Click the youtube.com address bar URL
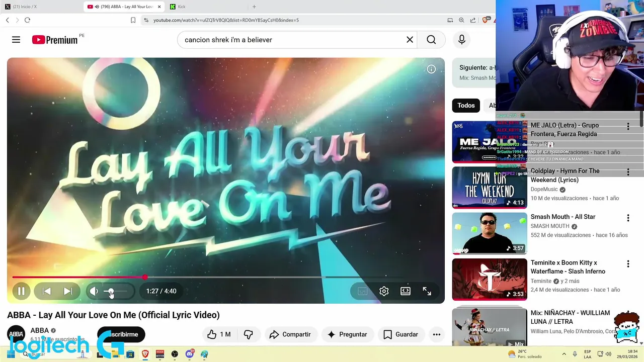Image resolution: width=644 pixels, height=362 pixels. point(226,20)
